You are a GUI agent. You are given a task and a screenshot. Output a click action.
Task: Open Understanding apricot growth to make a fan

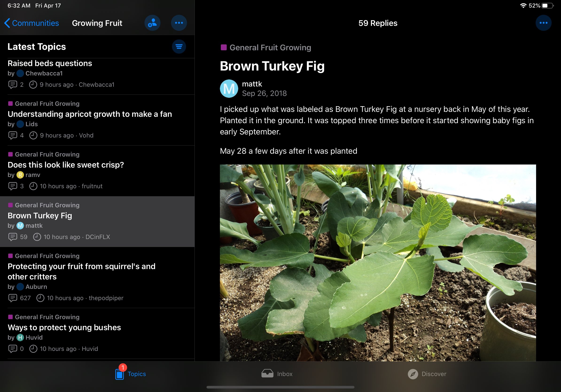[x=90, y=114]
